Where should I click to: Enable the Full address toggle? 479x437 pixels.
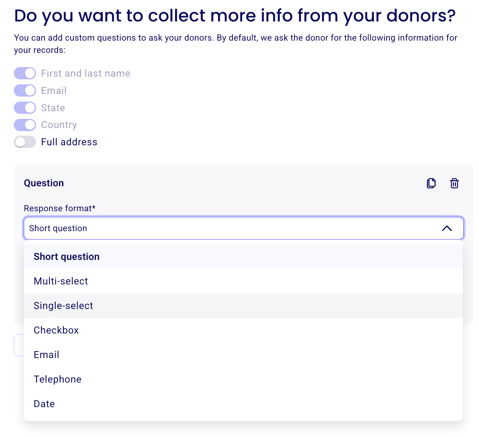(x=25, y=142)
